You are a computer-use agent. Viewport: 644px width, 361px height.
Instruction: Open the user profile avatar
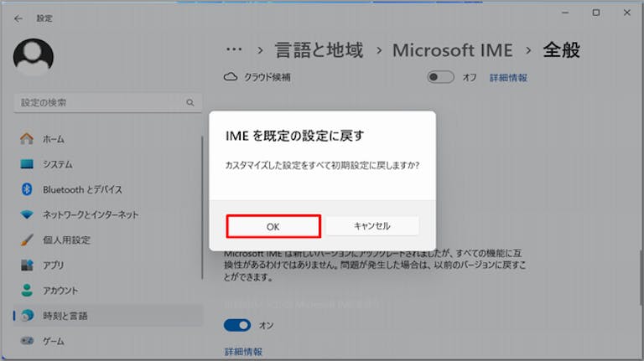34,57
